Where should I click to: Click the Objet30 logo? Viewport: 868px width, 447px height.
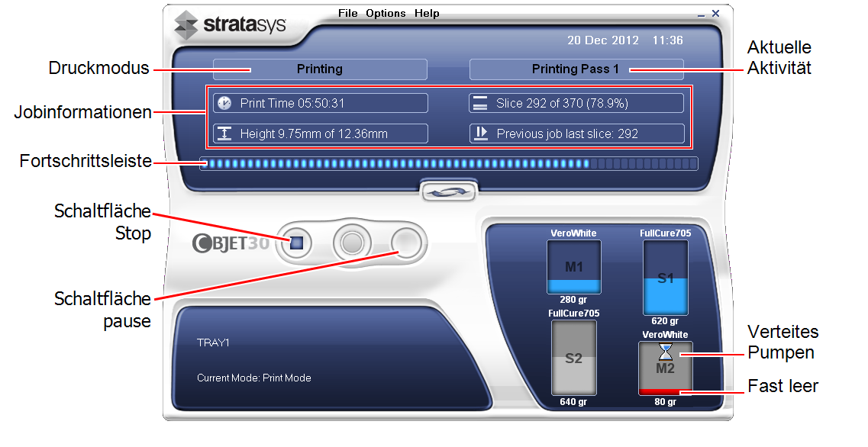(231, 243)
